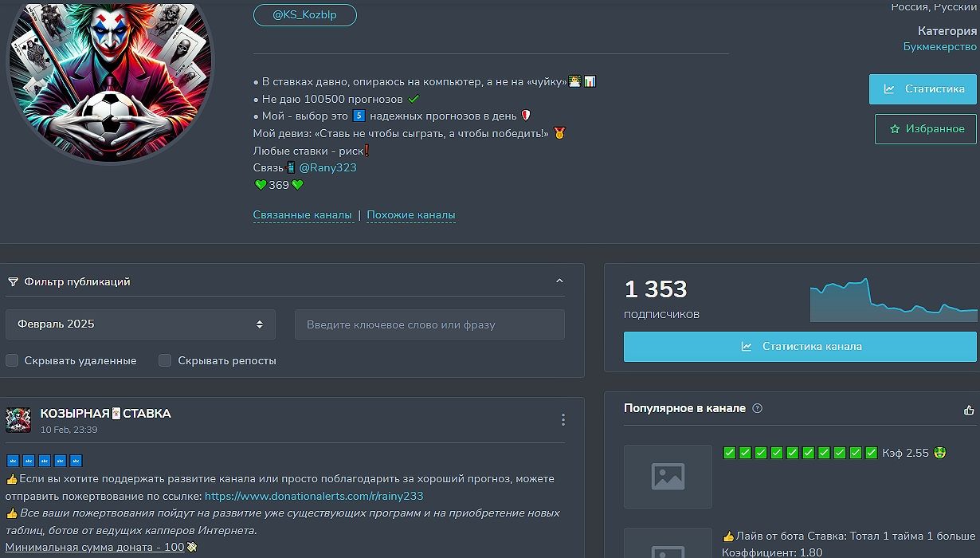Viewport: 980px width, 558px height.
Task: Collapse the Фильтр публикаций panel
Action: tap(559, 281)
